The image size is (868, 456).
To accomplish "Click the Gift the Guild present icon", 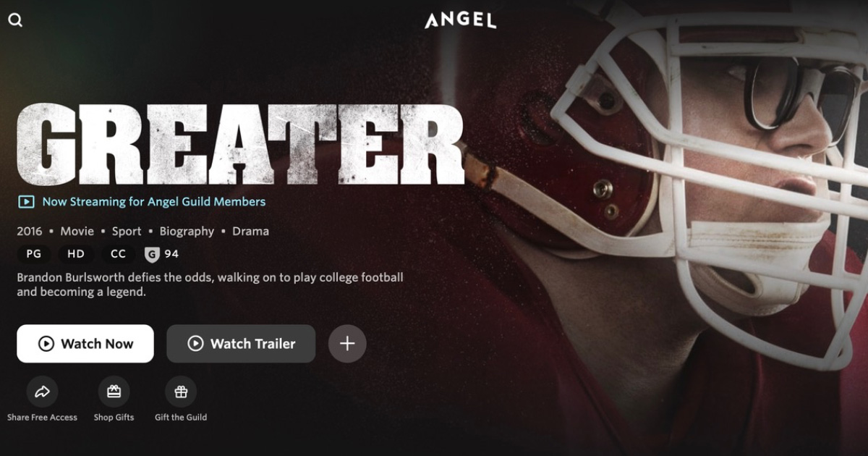I will 181,392.
